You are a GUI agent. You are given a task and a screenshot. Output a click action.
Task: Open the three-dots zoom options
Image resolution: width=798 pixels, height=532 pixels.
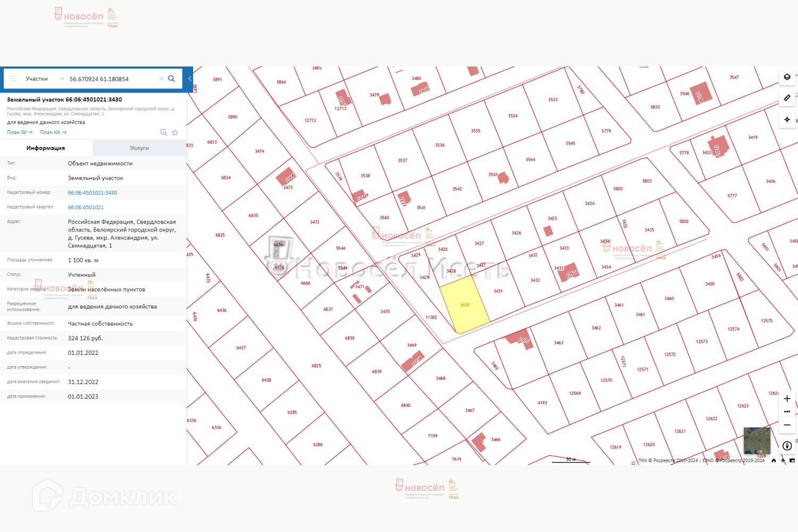point(787,412)
